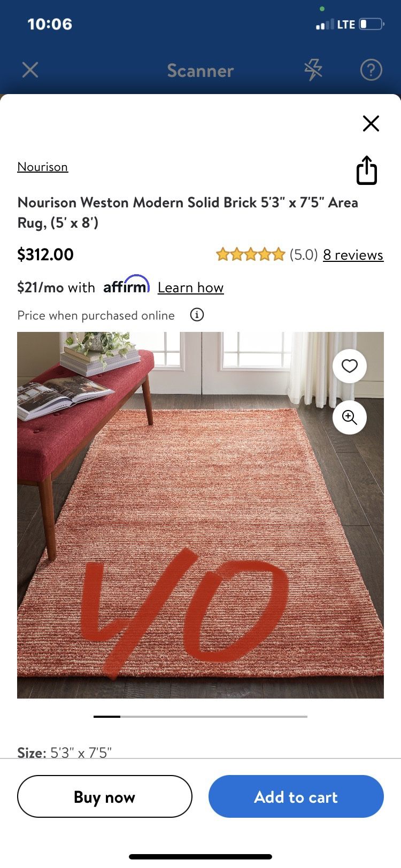Tap the Add to cart button

(296, 796)
